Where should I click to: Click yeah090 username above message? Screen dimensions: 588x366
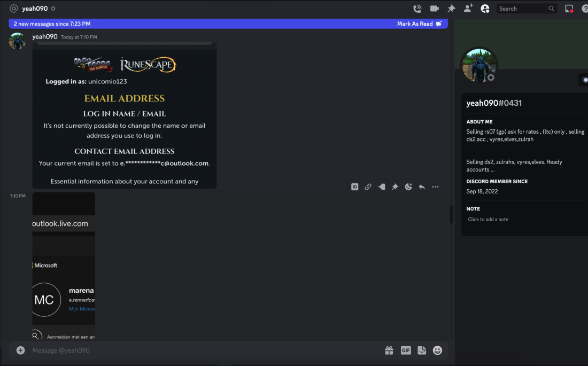pos(44,37)
